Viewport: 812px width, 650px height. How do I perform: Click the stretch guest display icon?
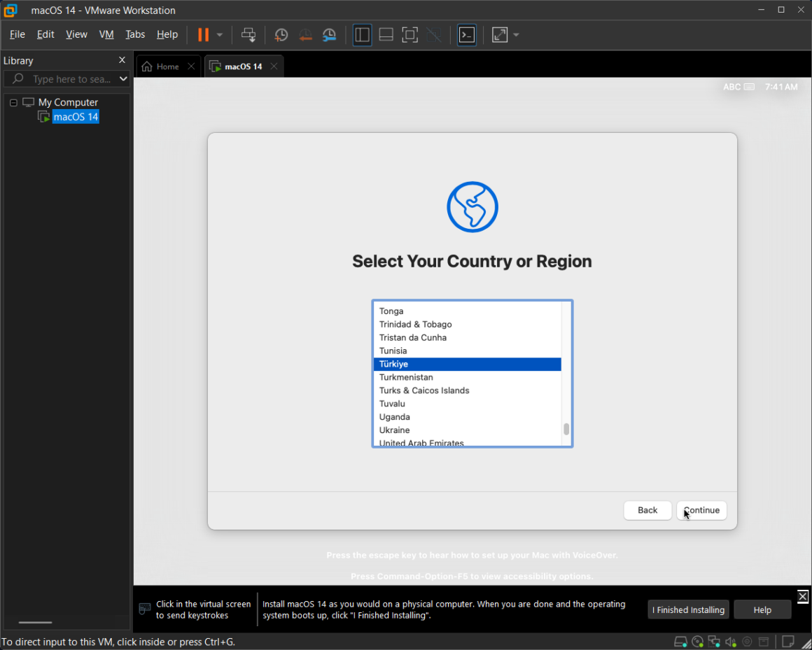point(500,35)
